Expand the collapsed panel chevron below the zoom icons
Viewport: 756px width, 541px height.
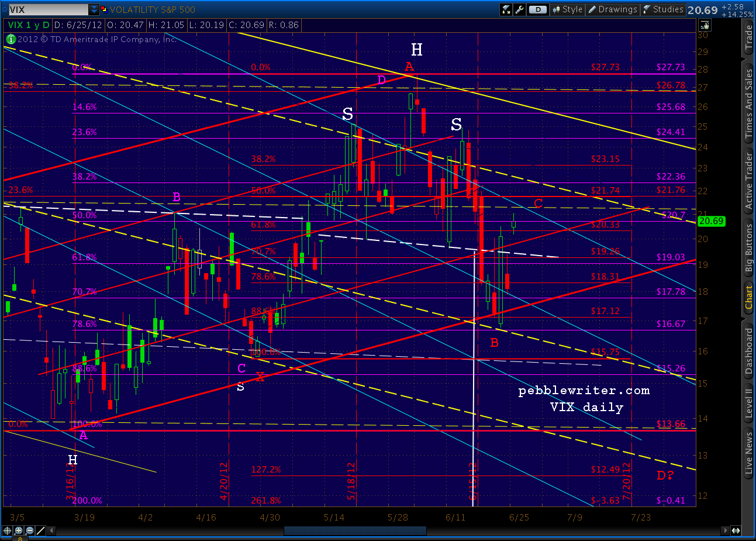(19, 539)
